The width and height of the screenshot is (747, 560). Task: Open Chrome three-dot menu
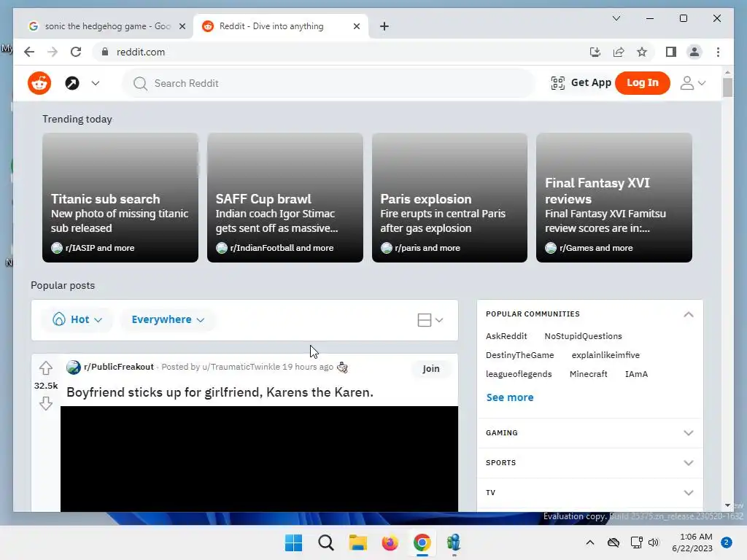point(718,52)
